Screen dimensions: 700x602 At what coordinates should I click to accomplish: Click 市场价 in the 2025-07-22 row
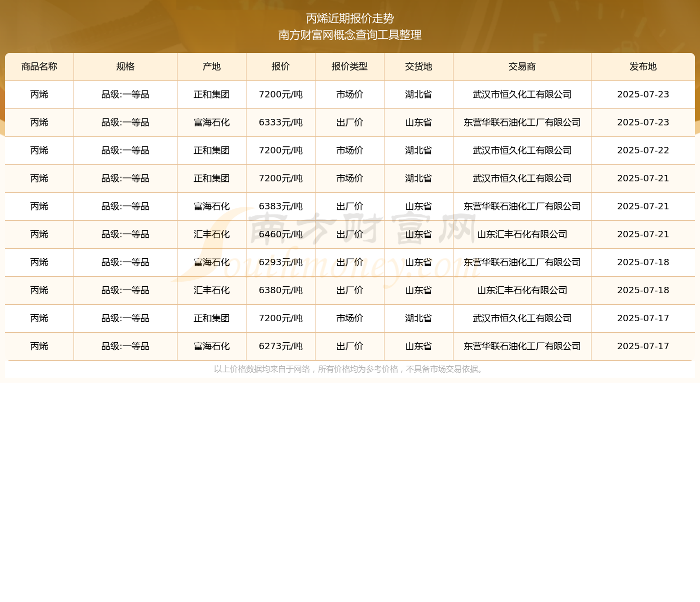pyautogui.click(x=349, y=150)
